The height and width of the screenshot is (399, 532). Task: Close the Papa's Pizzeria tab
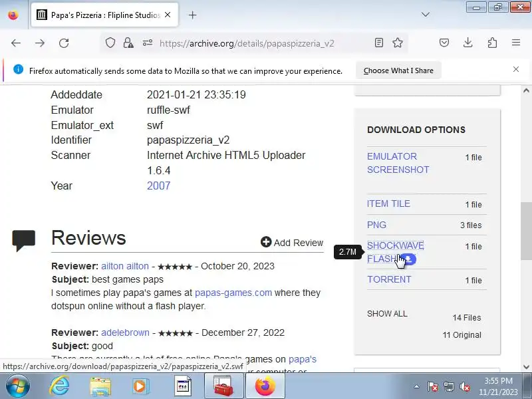pyautogui.click(x=168, y=15)
